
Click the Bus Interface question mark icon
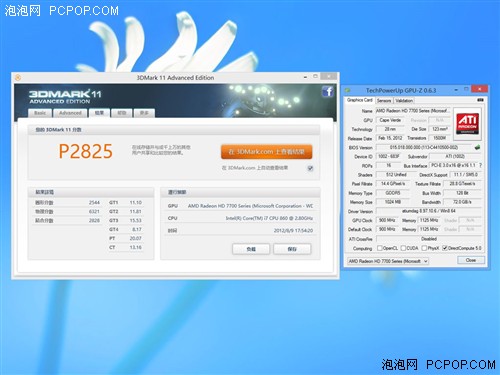[x=480, y=165]
